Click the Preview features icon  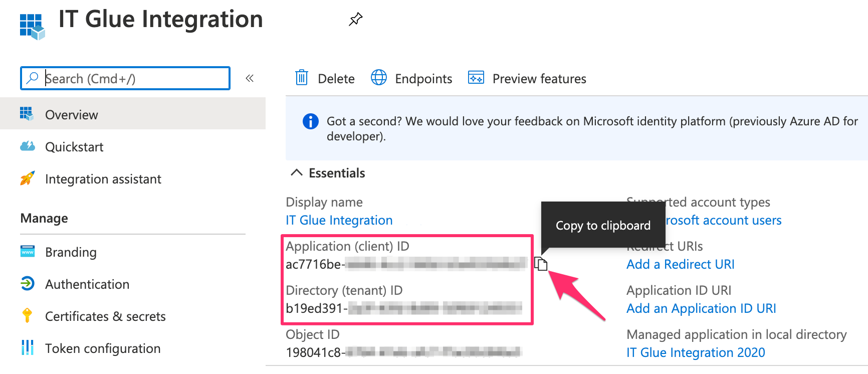coord(476,78)
